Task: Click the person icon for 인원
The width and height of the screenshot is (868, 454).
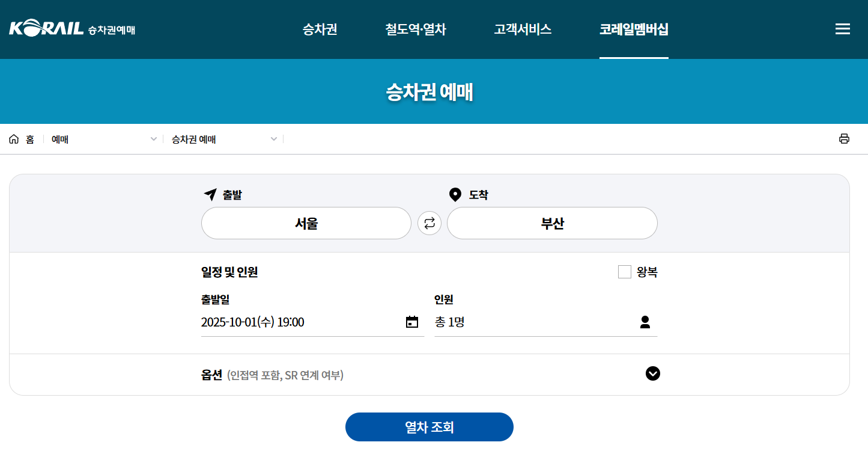Action: point(645,322)
